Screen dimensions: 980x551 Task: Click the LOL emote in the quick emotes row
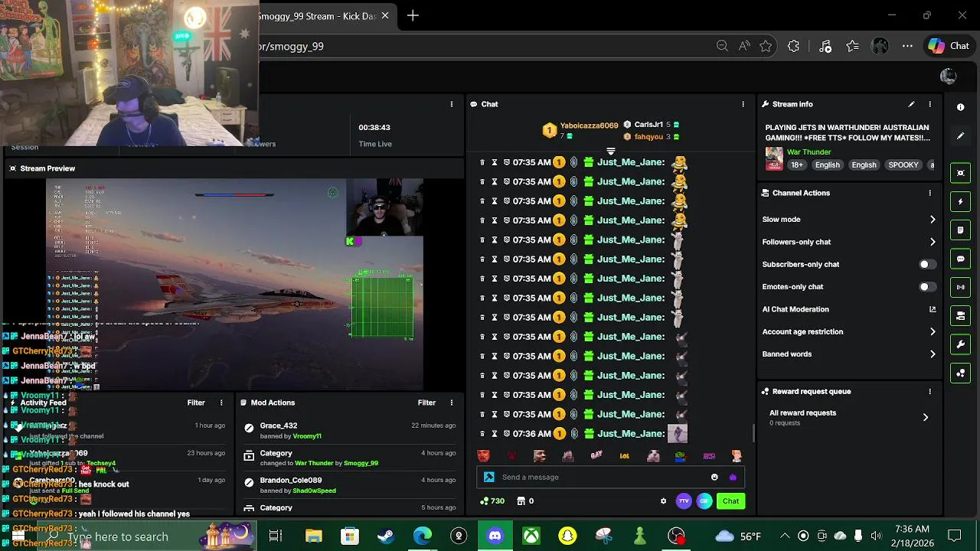pos(624,456)
